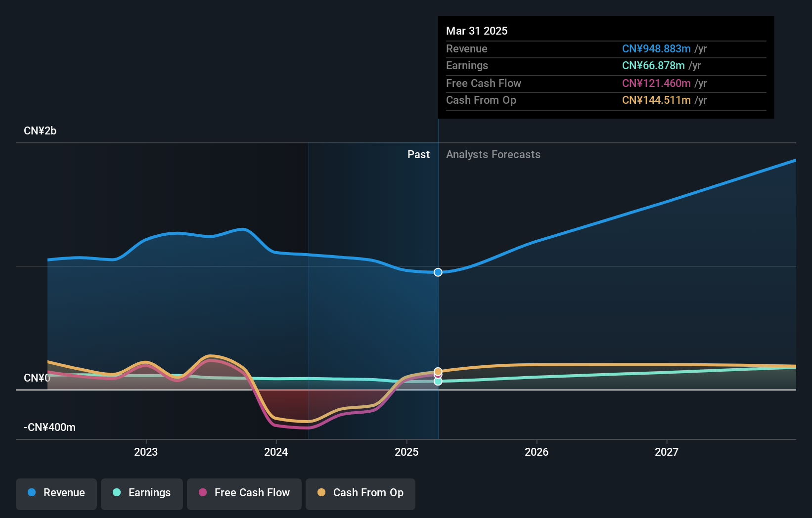Click the CN¥66.878m earnings value
This screenshot has height=518, width=812.
[x=653, y=66]
